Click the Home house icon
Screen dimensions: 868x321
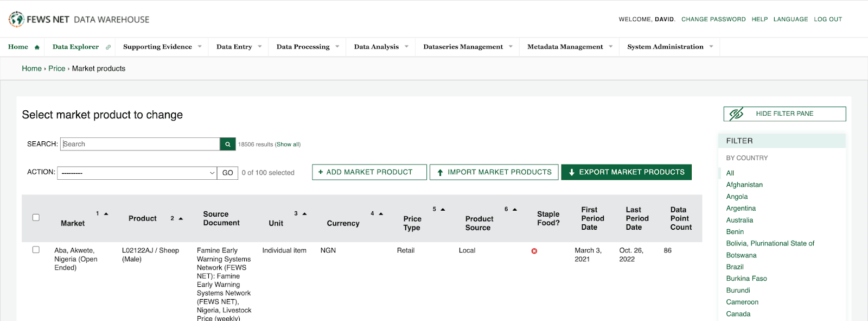click(37, 47)
